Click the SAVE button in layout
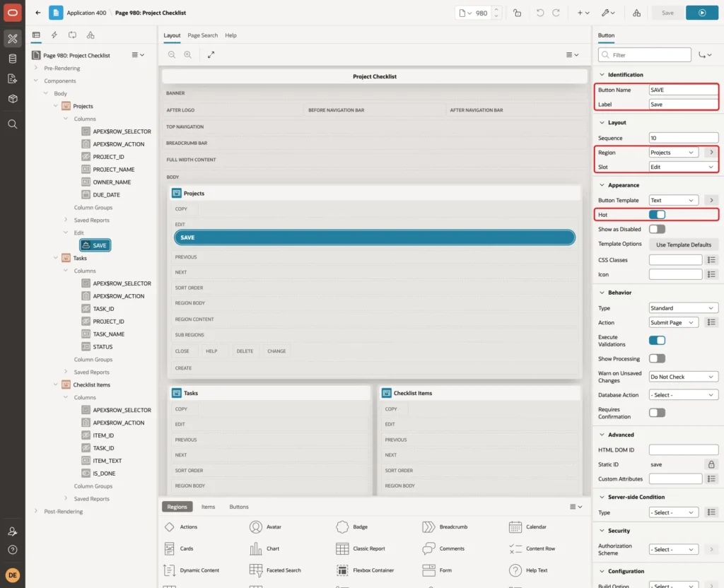724x588 pixels. [x=375, y=237]
